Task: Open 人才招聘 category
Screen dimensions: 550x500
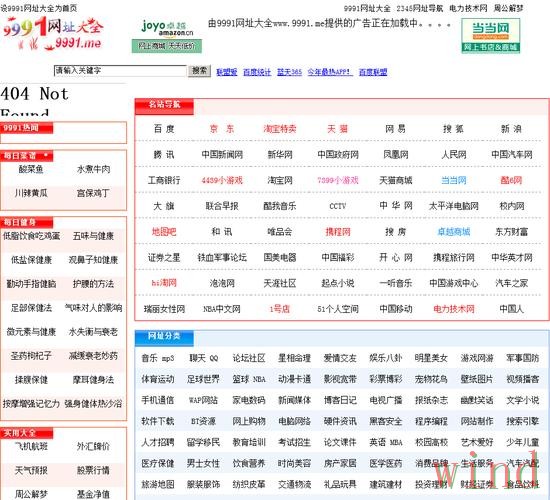Action: click(x=157, y=442)
